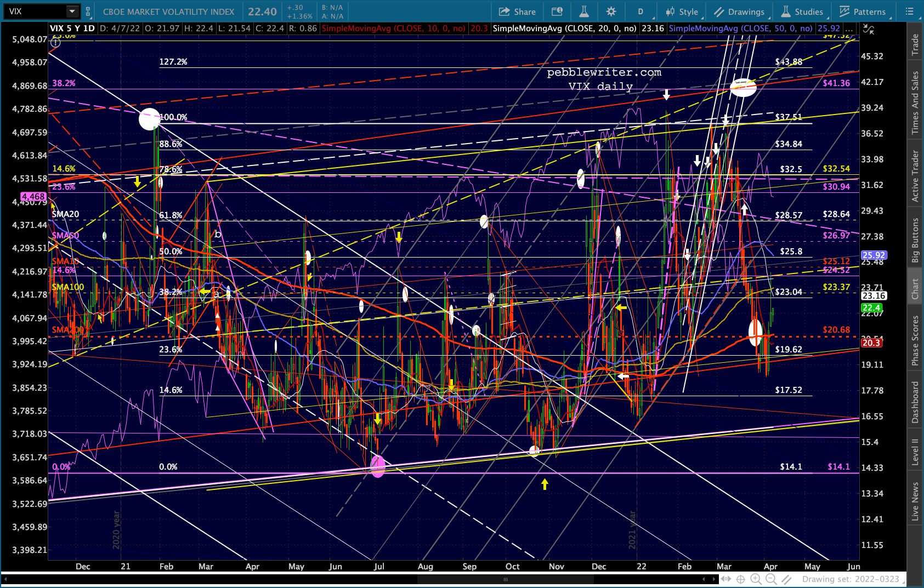Click the circled info icon on the chart
The height and width of the screenshot is (588, 924).
point(55,42)
